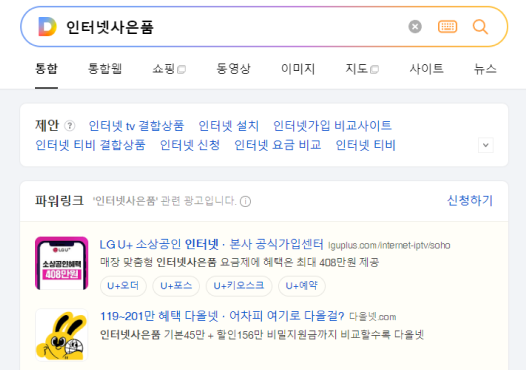This screenshot has height=370, width=526.
Task: Click suggestion 인터넷 요금 비교
Action: (277, 145)
